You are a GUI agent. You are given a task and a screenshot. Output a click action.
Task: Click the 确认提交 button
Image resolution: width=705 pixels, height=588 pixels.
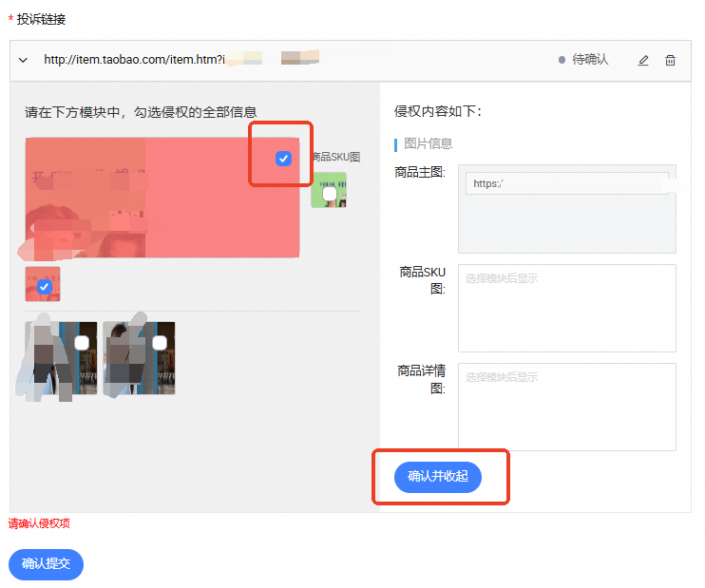pyautogui.click(x=46, y=563)
